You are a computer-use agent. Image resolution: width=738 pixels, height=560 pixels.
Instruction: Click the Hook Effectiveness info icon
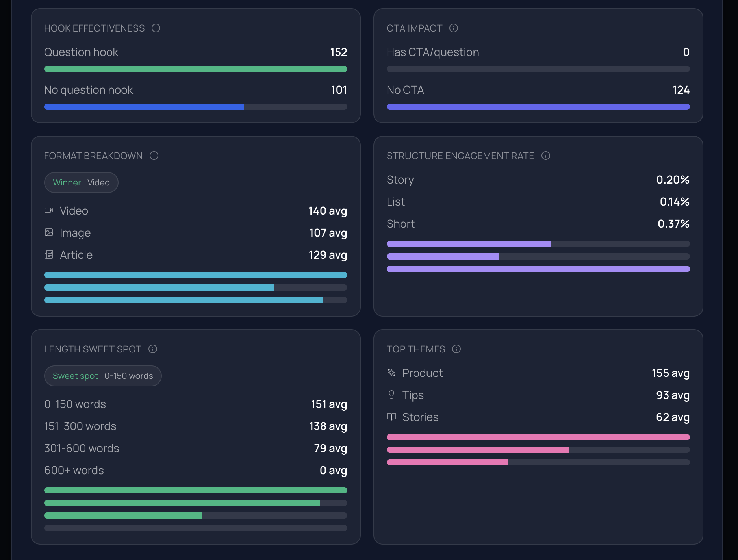[x=156, y=28]
